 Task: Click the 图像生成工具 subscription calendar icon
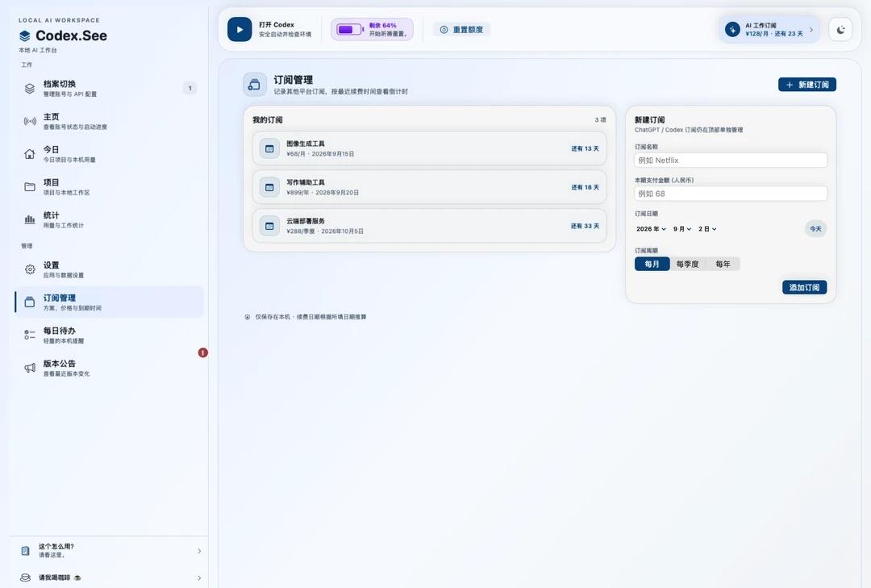coord(269,148)
